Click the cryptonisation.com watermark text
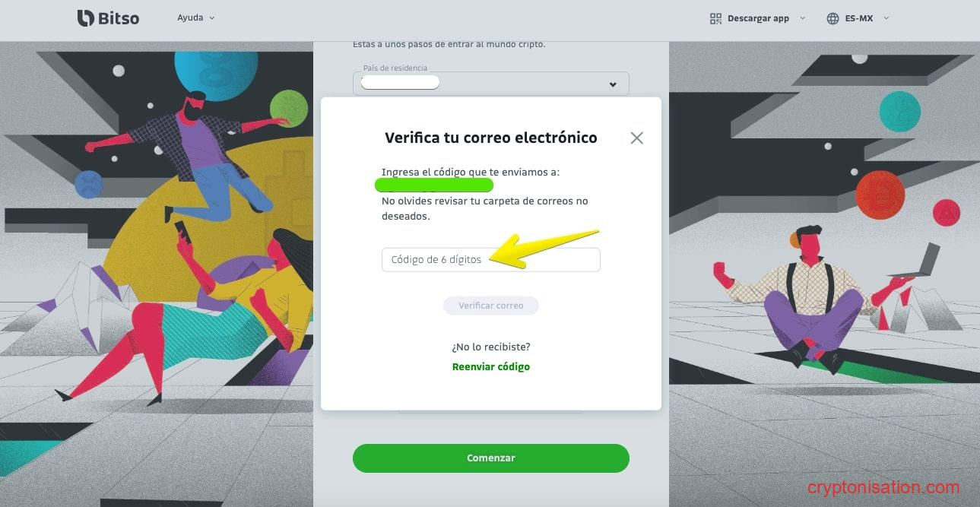The width and height of the screenshot is (980, 507). tap(883, 487)
